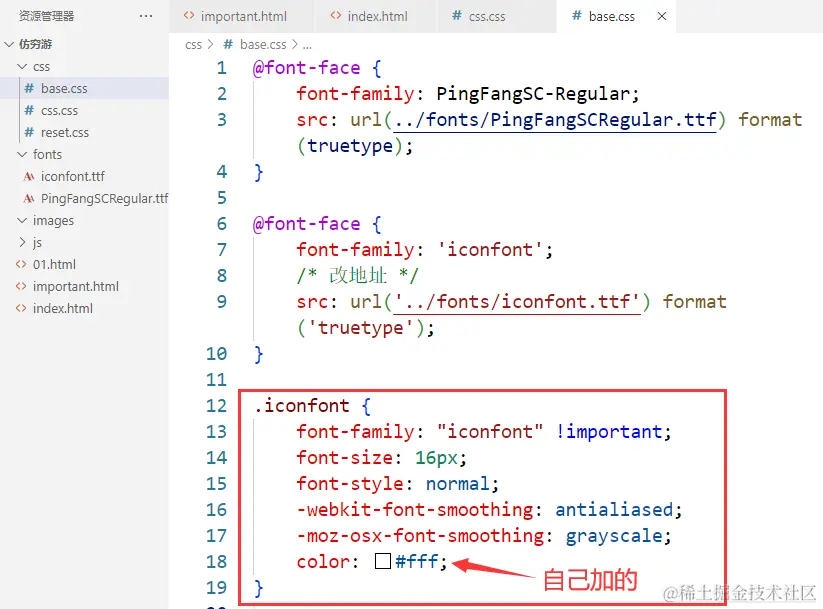Switch to the index.html editor tab
Screen dimensions: 823x609
coord(376,16)
